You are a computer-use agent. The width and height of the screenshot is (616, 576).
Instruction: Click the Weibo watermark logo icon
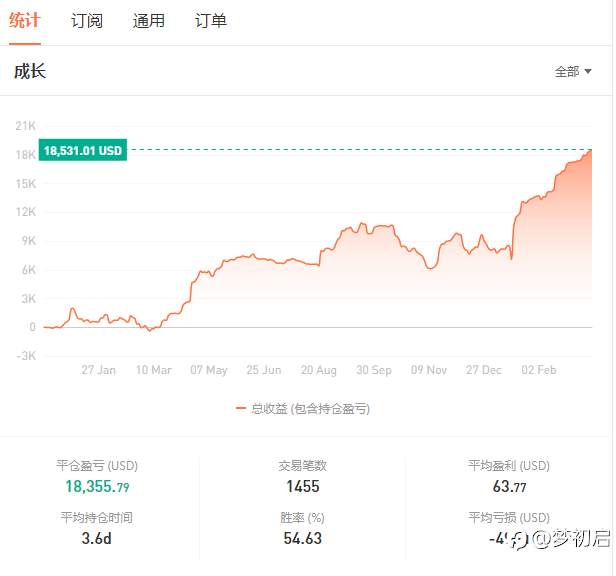pos(519,540)
